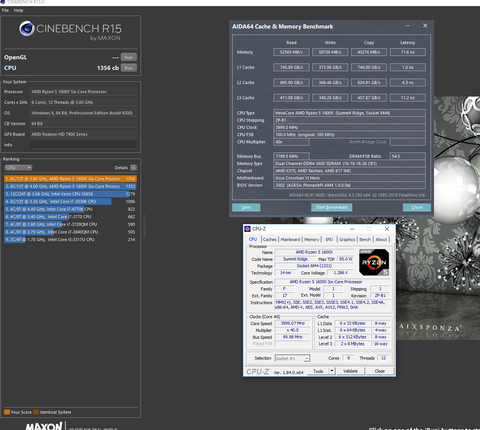Click the Details arrow icon in Ranking
480x430 pixels.
[x=133, y=168]
